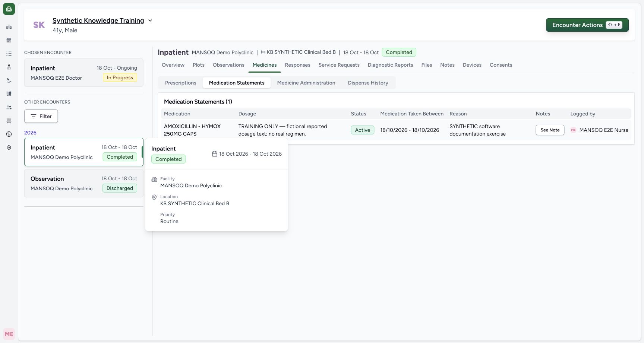The width and height of the screenshot is (644, 343).
Task: Select the completed Inpatient MANSOQ Demo Polyclinic encounter card
Action: coord(84,152)
